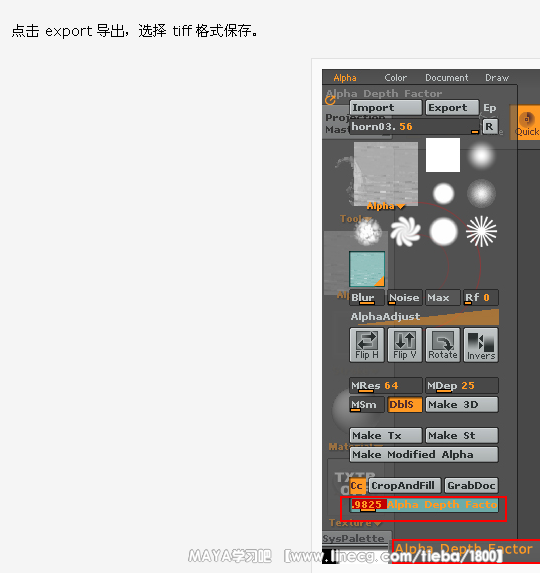Click Make Modified Alpha button
540x573 pixels.
[x=424, y=455]
